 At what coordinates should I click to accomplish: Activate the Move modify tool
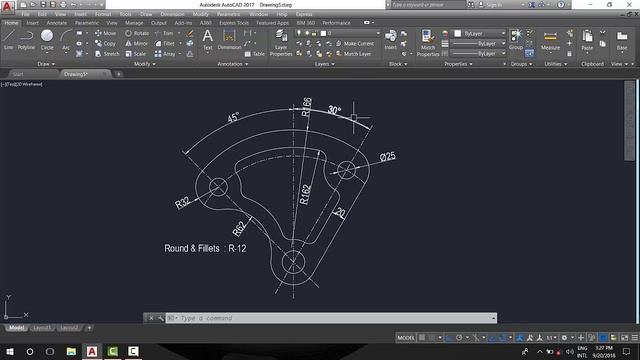click(106, 33)
